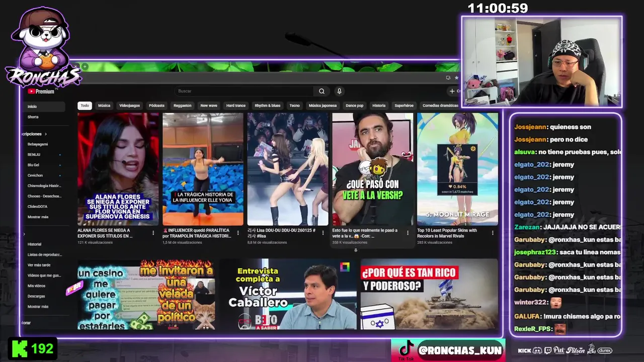The height and width of the screenshot is (362, 644).
Task: Open the trampoline influencer Elle Yona thumbnail
Action: 203,169
